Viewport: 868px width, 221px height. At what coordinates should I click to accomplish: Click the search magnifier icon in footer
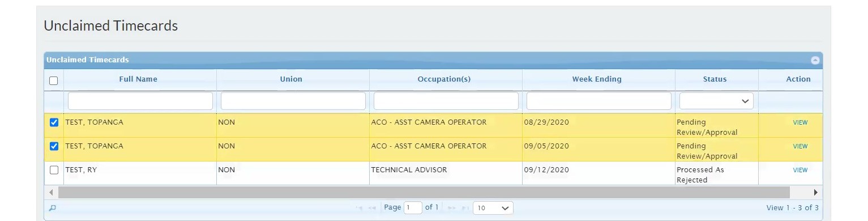click(x=53, y=208)
